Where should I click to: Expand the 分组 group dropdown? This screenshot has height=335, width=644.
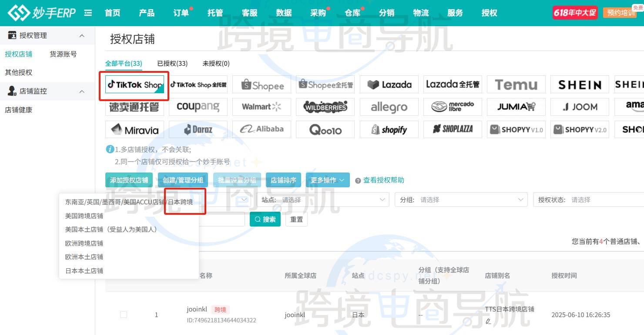pyautogui.click(x=461, y=199)
